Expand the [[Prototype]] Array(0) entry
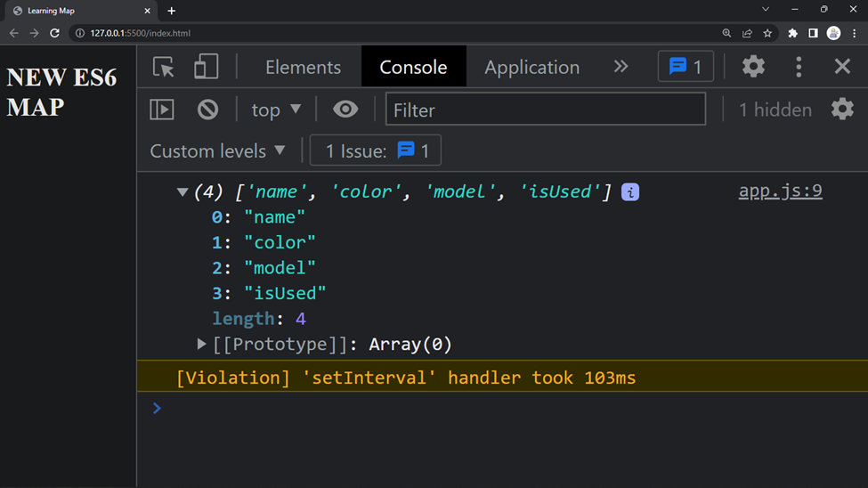 (201, 344)
